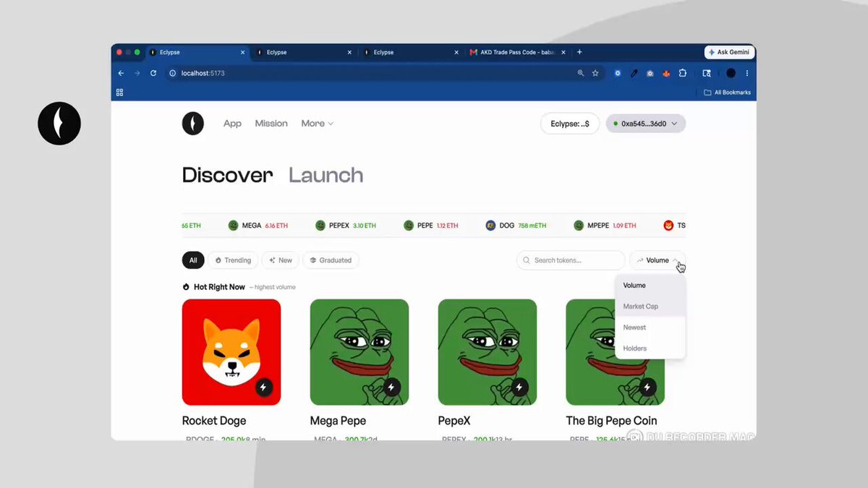Viewport: 868px width, 488px height.
Task: Click the Rocket Doge title text
Action: (x=214, y=421)
